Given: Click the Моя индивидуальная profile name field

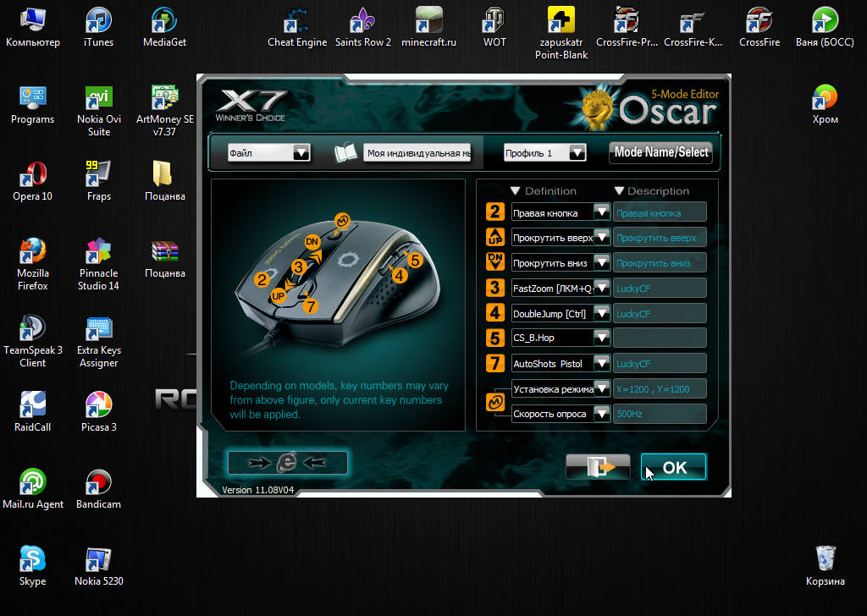Looking at the screenshot, I should pyautogui.click(x=418, y=153).
